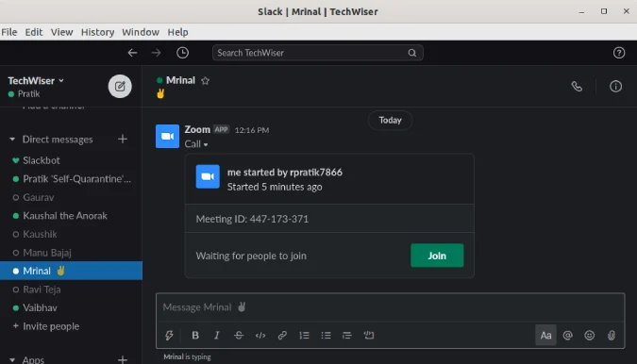This screenshot has height=364, width=637.
Task: Click the Zoom camera icon in meeting card
Action: click(x=208, y=176)
